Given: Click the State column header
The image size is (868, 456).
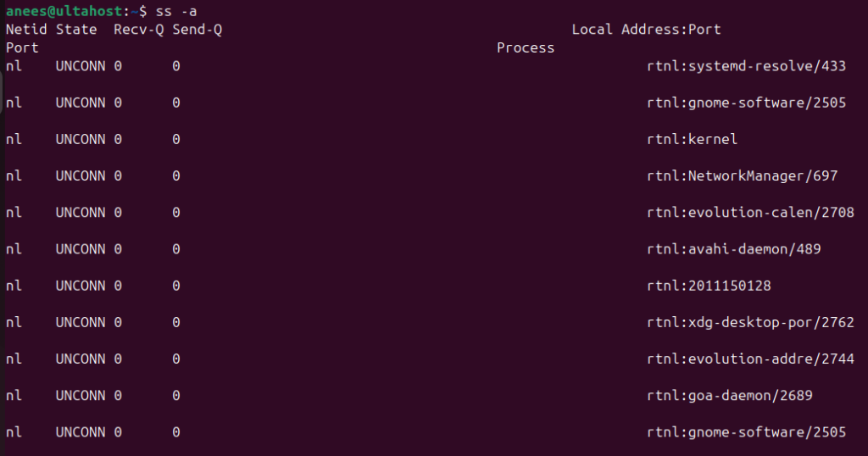Looking at the screenshot, I should 76,30.
